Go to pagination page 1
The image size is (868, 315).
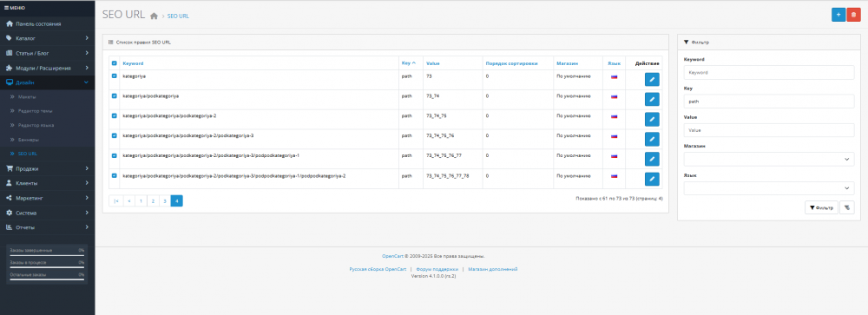pyautogui.click(x=141, y=201)
